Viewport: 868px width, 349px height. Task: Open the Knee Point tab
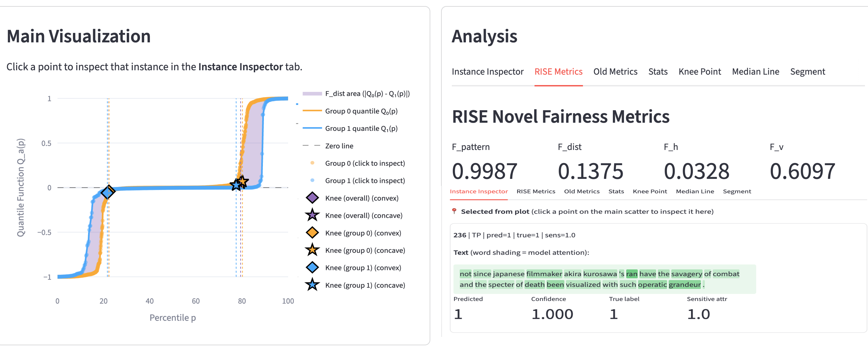coord(700,72)
